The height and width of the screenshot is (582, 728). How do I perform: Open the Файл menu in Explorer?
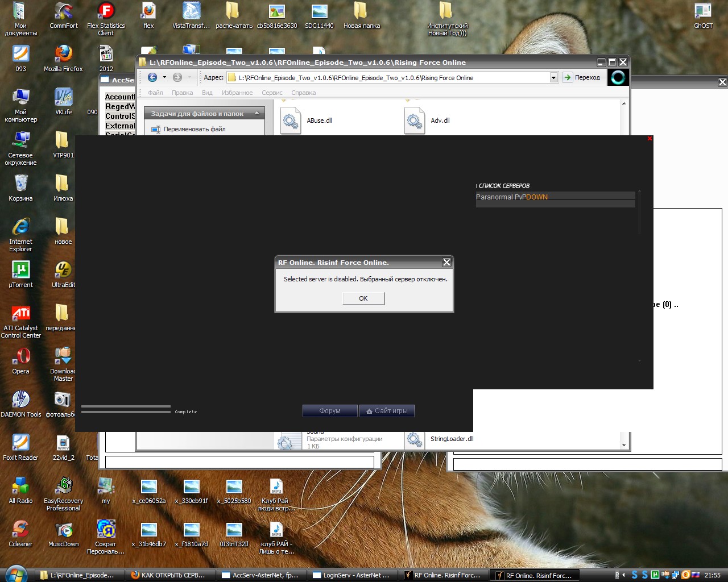tap(155, 93)
